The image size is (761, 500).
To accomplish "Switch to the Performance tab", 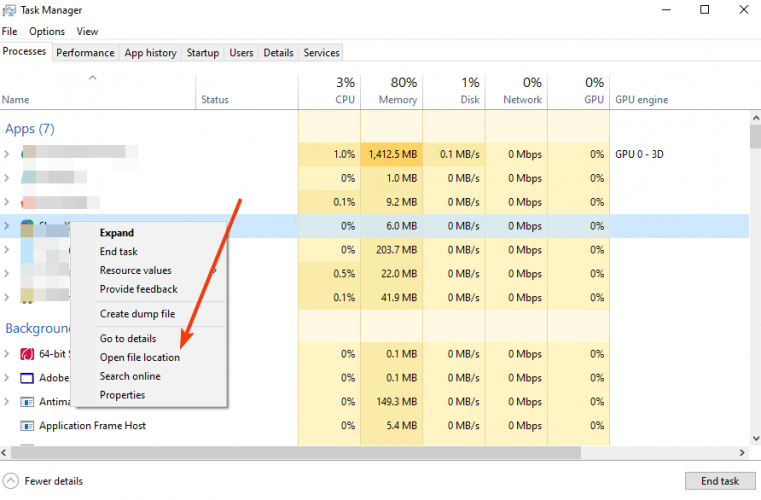I will (x=85, y=52).
